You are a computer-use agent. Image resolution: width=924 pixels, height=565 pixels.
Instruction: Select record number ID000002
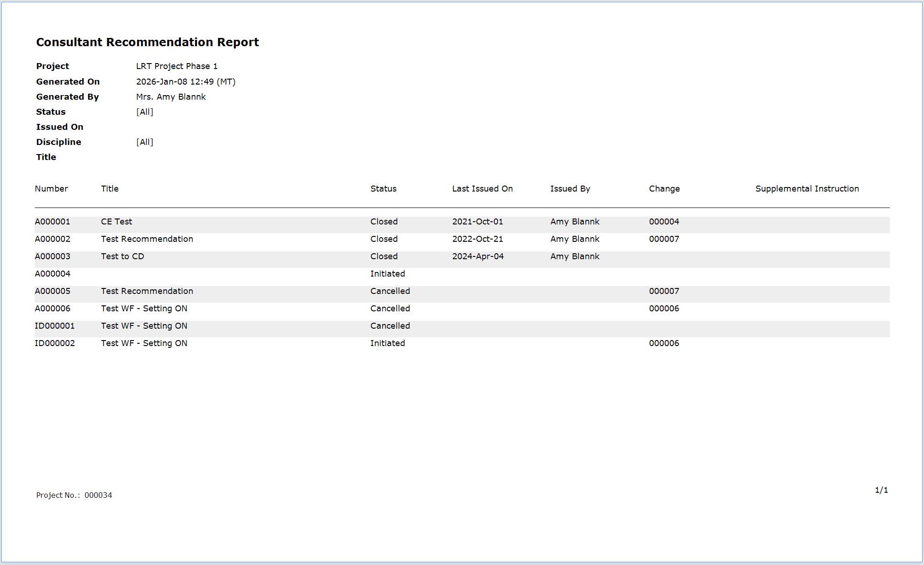pos(55,343)
